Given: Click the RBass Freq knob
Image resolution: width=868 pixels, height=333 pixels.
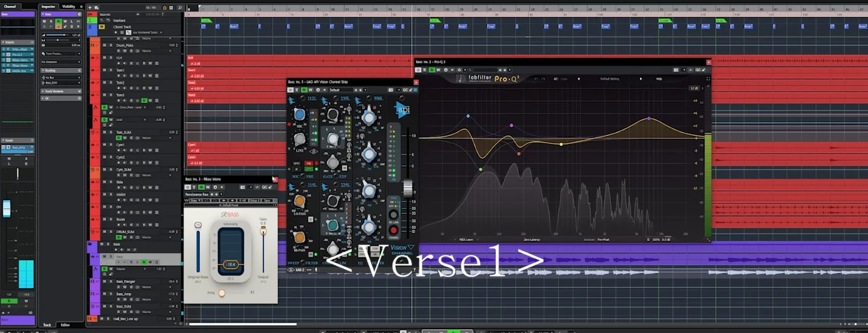Looking at the screenshot, I should (222, 293).
